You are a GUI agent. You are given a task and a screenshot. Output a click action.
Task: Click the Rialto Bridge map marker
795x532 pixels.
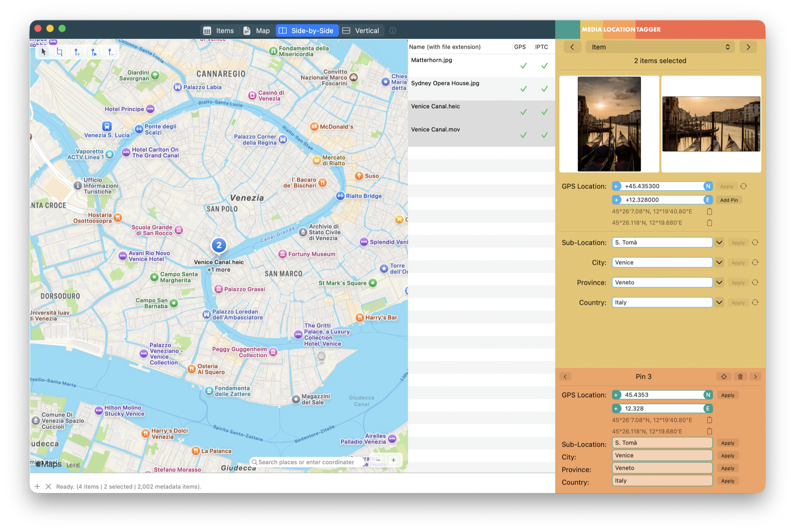(x=340, y=196)
